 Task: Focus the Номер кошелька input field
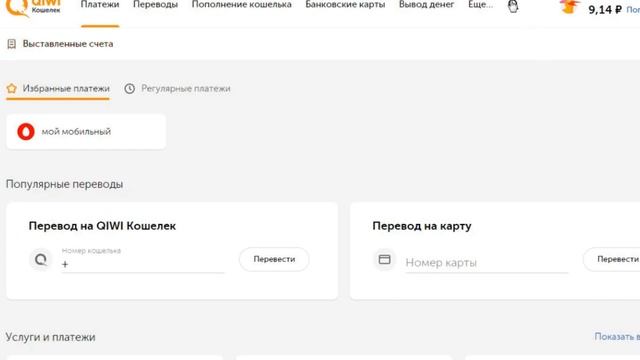point(143,260)
